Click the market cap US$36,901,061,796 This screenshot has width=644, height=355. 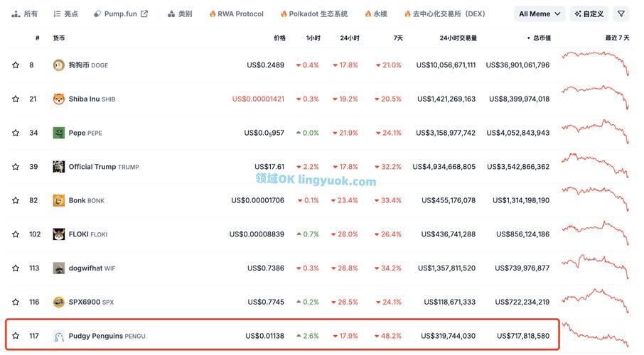click(517, 65)
